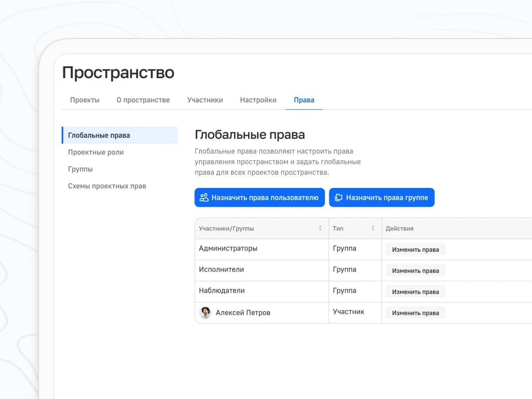Image resolution: width=532 pixels, height=399 pixels.
Task: Click Изменить права for Алексей Петров
Action: pyautogui.click(x=415, y=313)
